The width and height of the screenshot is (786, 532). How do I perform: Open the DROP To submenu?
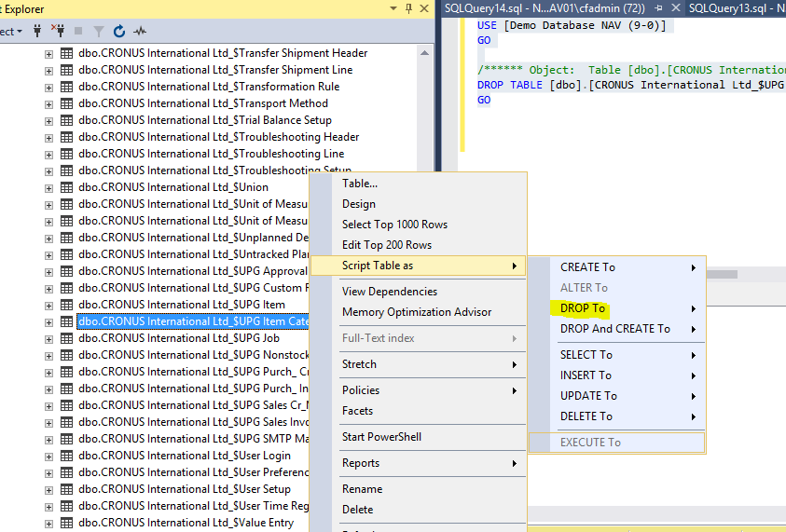[x=617, y=308]
